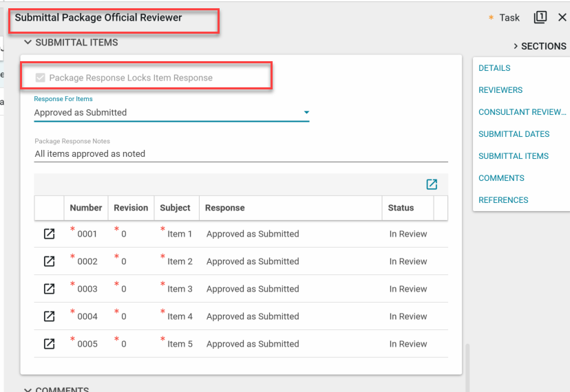
Task: Open item 0002 via launch icon
Action: pos(49,261)
